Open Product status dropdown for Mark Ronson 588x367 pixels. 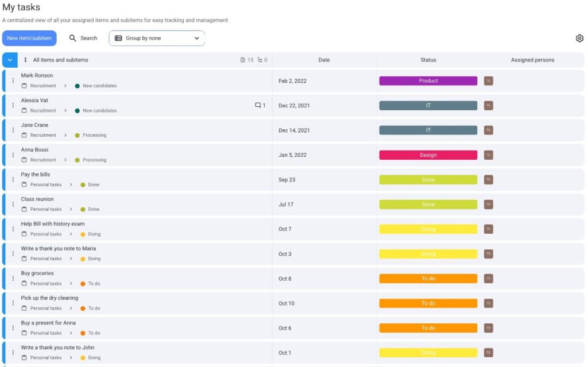click(428, 81)
